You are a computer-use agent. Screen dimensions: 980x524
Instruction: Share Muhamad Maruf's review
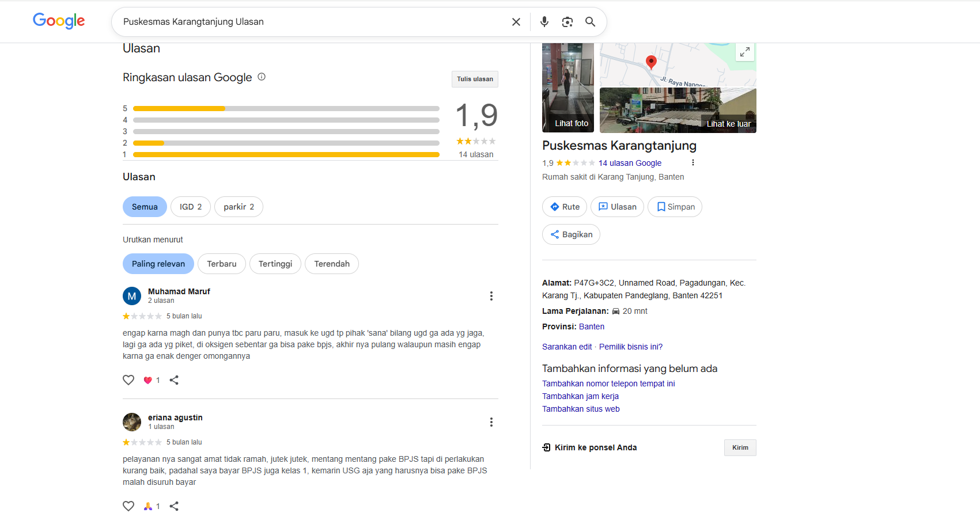coord(174,380)
